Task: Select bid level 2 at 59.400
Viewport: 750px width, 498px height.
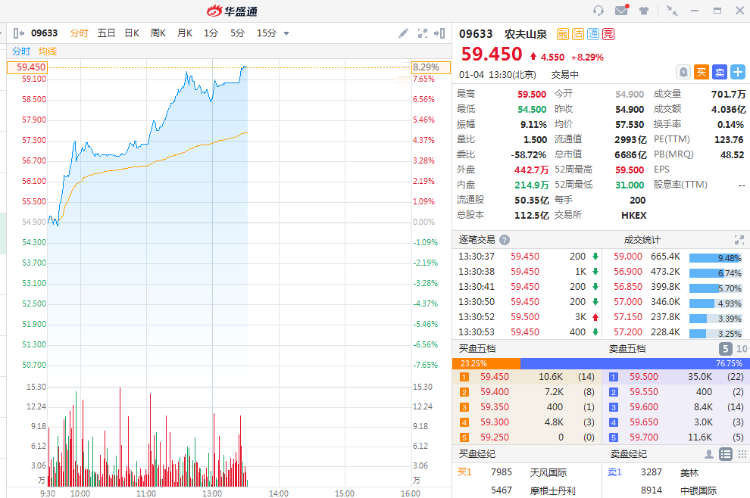Action: (527, 392)
